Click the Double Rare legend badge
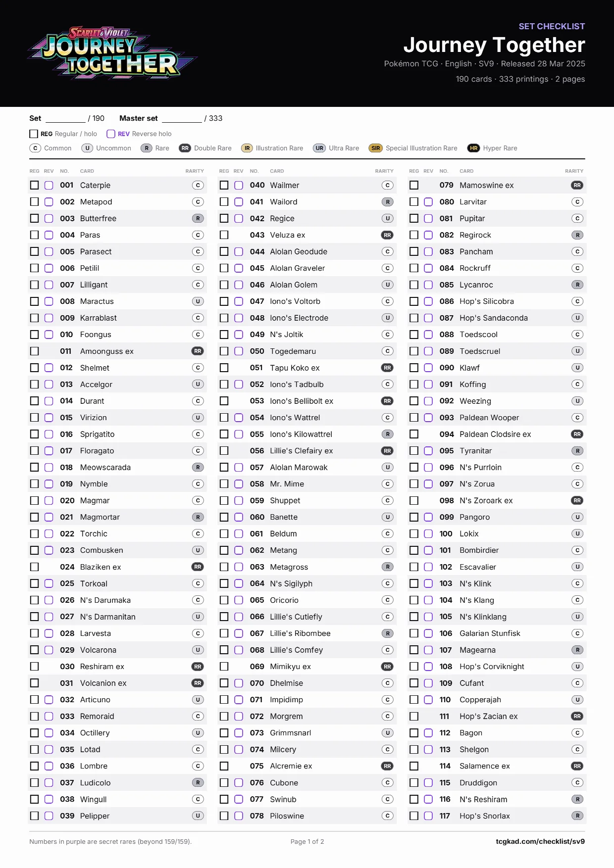Viewport: 614px width, 868px height. tap(185, 148)
